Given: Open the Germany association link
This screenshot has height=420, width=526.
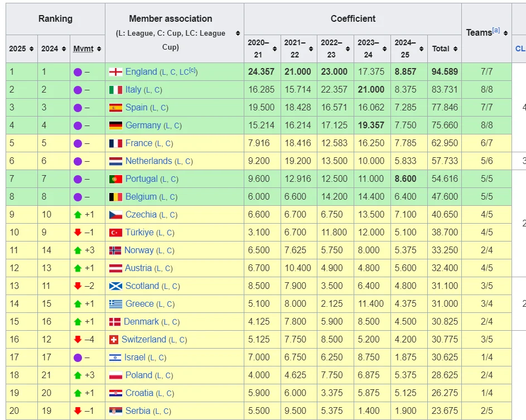Looking at the screenshot, I should click(x=143, y=125).
